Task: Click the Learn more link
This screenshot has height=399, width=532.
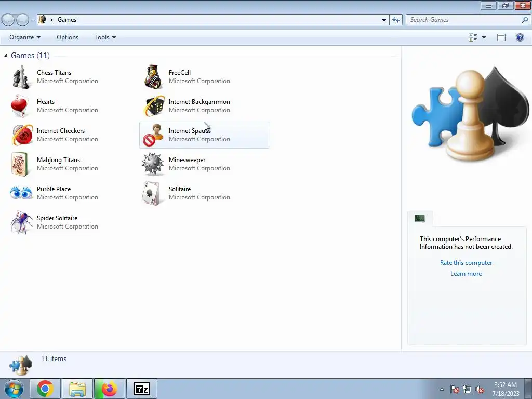Action: [466, 273]
